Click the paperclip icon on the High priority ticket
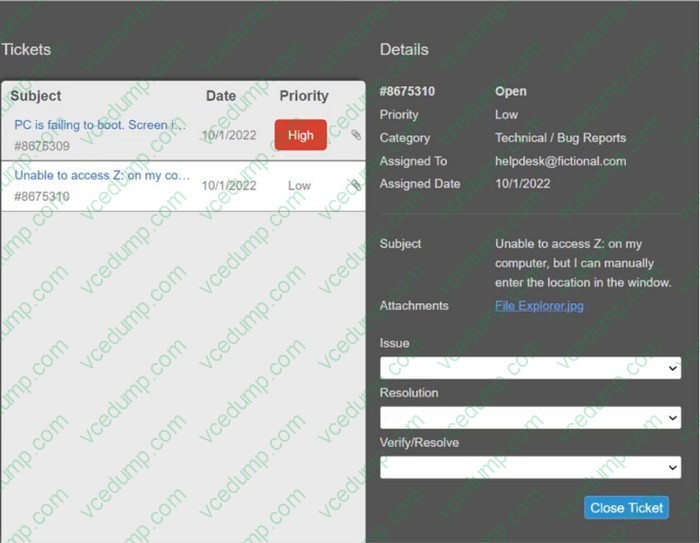The height and width of the screenshot is (543, 700). (356, 135)
